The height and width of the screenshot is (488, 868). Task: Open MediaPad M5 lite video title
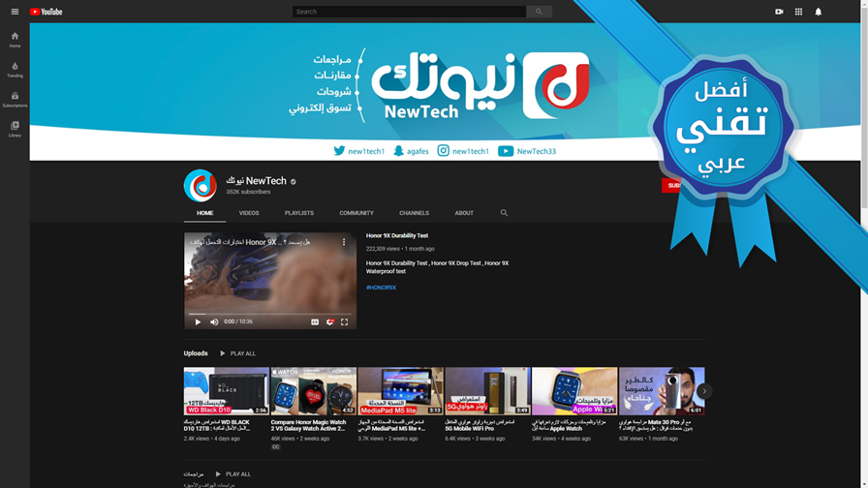[392, 425]
